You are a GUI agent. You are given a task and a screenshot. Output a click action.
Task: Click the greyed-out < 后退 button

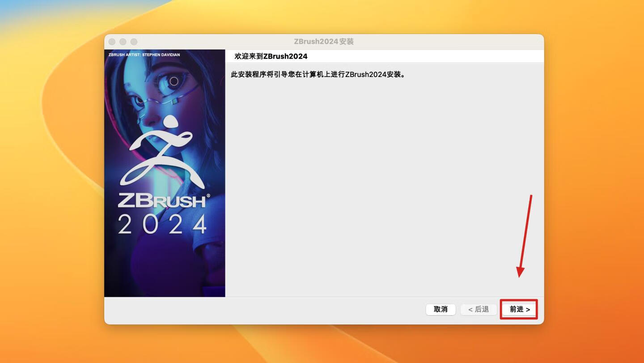pyautogui.click(x=479, y=309)
